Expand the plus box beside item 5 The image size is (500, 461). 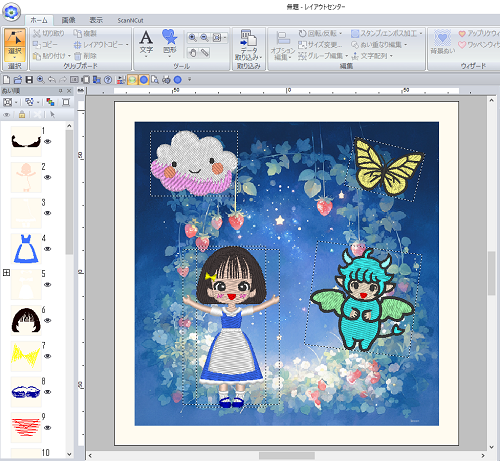pyautogui.click(x=6, y=273)
